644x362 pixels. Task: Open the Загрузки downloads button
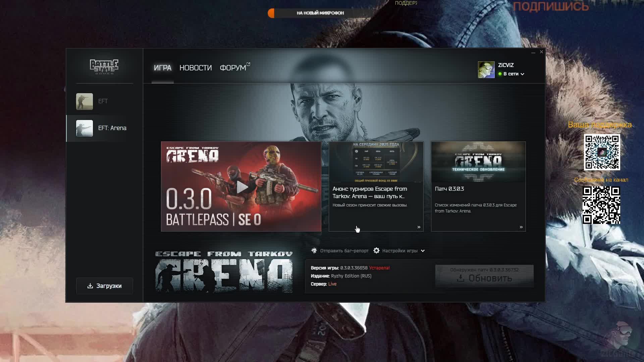click(105, 286)
